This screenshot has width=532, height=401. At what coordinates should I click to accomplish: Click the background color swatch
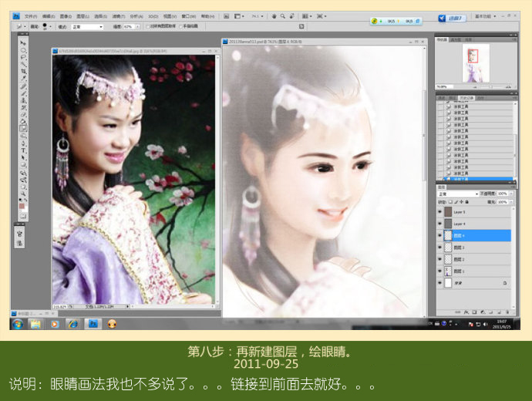(25, 209)
